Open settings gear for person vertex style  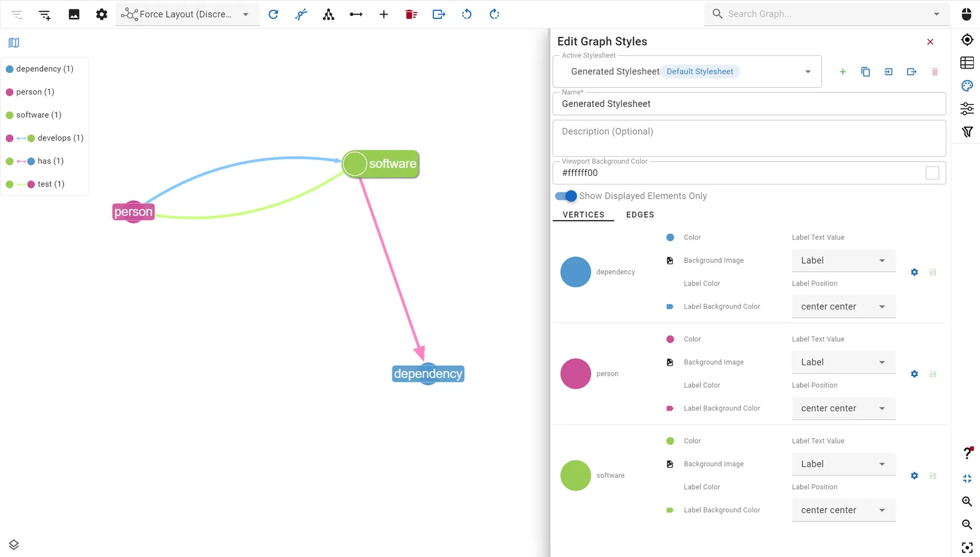(914, 374)
